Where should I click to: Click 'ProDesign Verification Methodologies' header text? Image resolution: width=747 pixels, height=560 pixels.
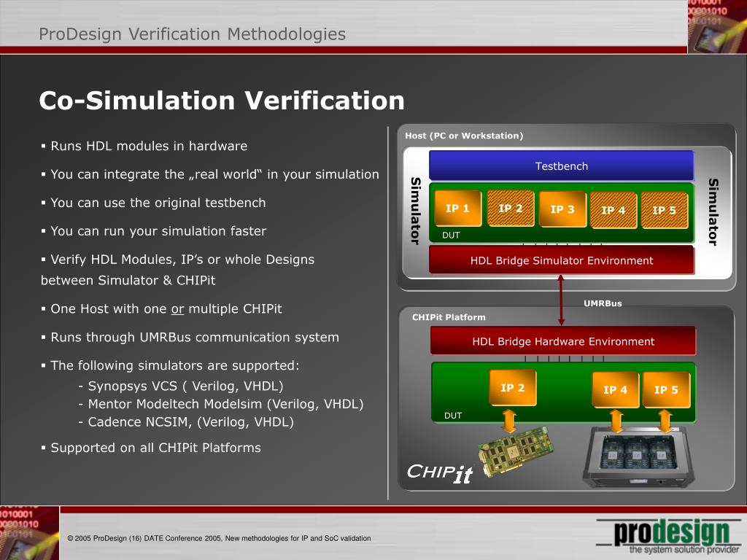[193, 34]
